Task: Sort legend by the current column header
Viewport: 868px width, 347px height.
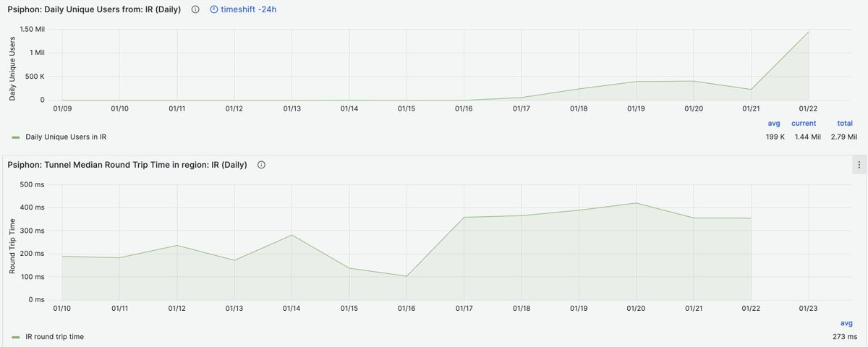Action: [804, 124]
